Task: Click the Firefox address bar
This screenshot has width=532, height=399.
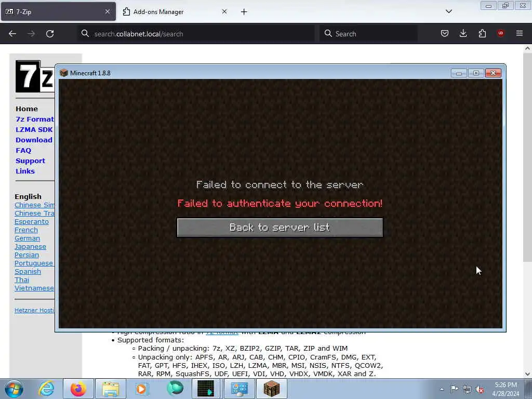Action: click(196, 34)
